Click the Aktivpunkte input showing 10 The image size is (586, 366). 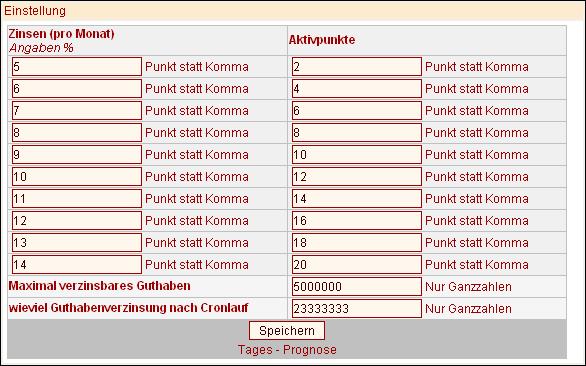tap(357, 155)
